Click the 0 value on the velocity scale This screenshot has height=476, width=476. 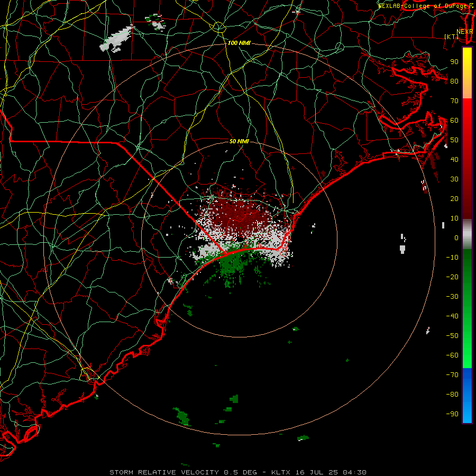pos(456,238)
